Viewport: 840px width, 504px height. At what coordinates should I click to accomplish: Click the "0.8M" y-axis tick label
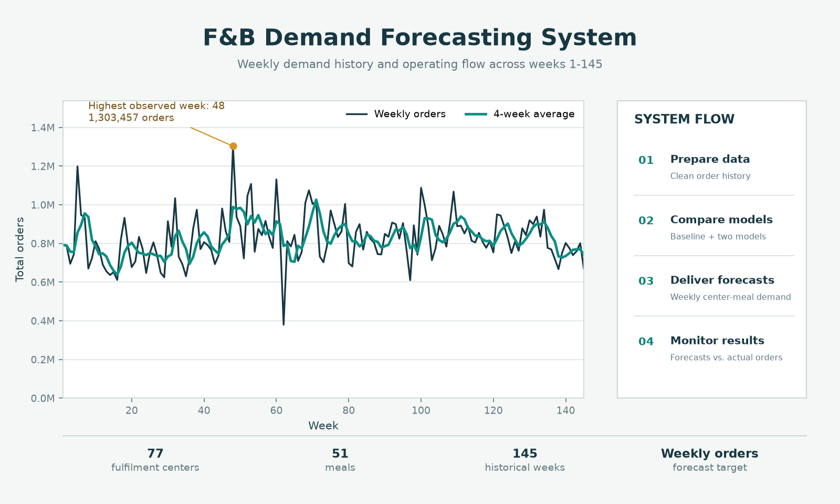(43, 244)
